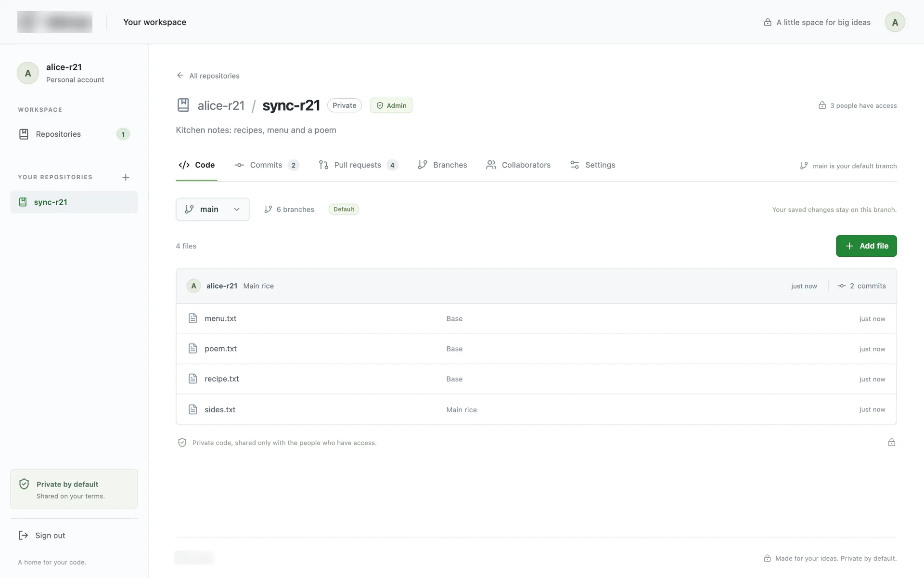Click the Private by default card
The height and width of the screenshot is (578, 924).
tap(74, 489)
